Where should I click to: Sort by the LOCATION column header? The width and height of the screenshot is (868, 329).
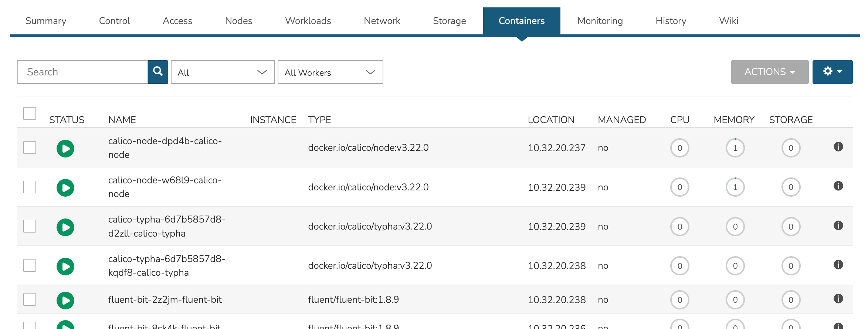point(551,120)
